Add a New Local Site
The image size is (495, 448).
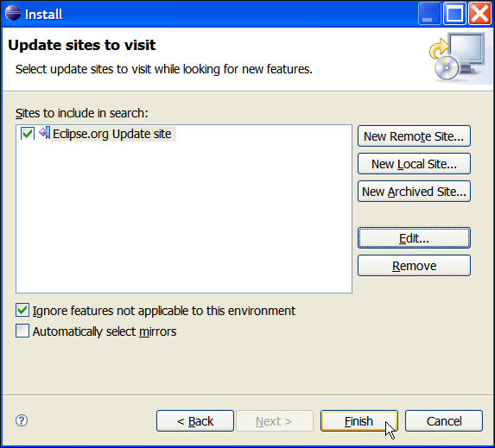(x=414, y=164)
